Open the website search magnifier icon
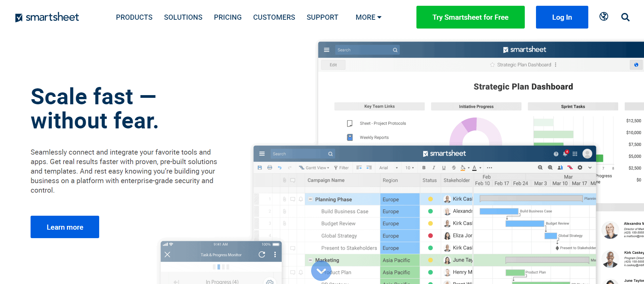Screen dimensions: 644x284 [625, 17]
